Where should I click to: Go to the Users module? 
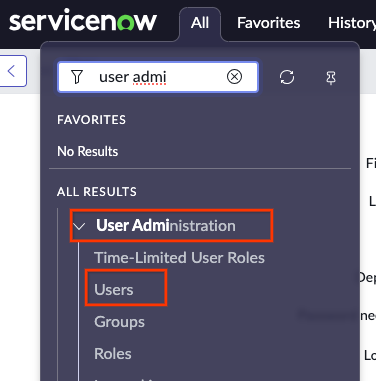tap(114, 289)
